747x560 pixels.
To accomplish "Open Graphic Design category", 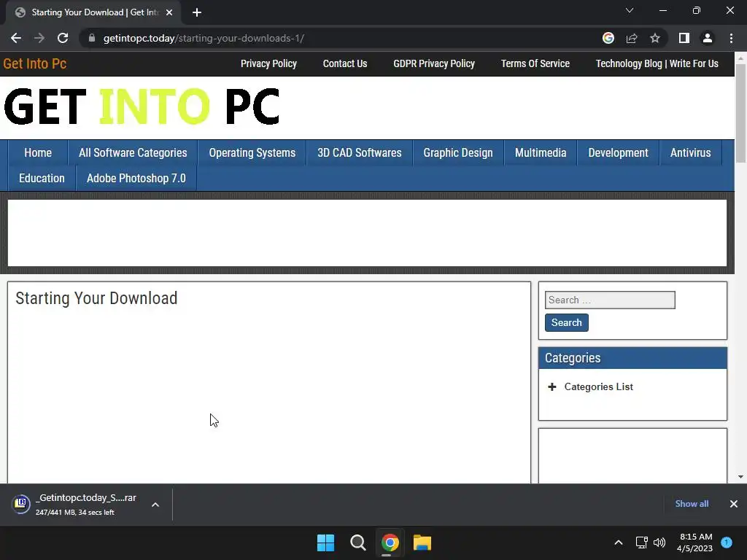I will click(x=458, y=153).
